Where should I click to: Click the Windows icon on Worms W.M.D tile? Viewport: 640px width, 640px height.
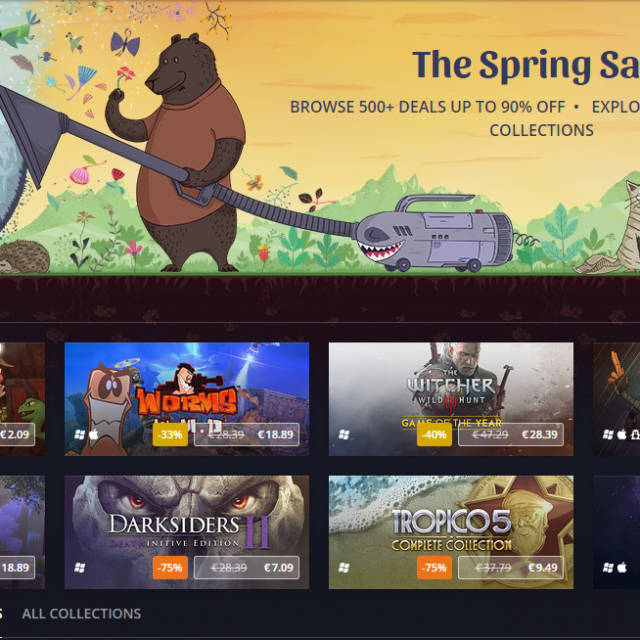[x=80, y=434]
